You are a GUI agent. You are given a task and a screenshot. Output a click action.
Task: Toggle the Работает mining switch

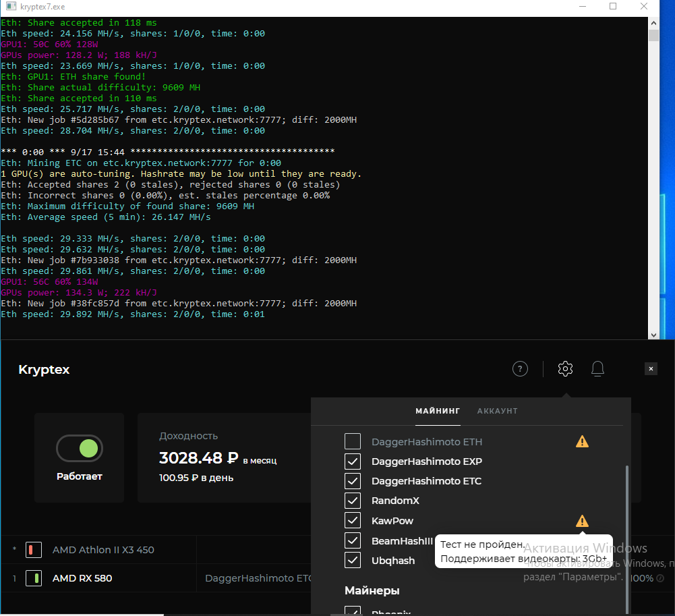click(80, 448)
